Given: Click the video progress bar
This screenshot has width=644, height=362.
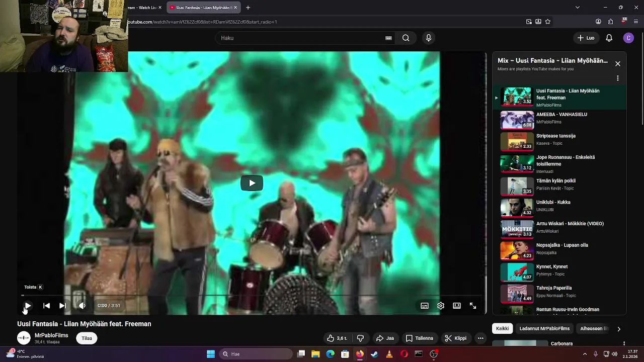Looking at the screenshot, I should [252, 296].
